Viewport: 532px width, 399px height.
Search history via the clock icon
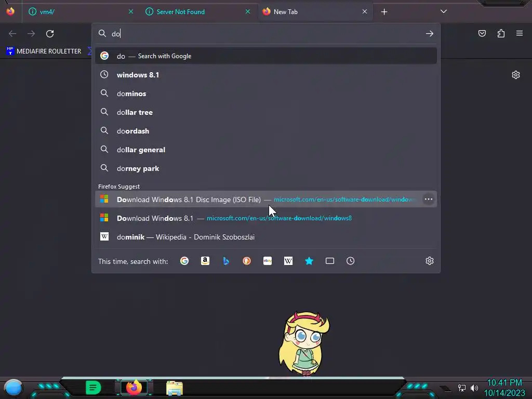click(351, 261)
